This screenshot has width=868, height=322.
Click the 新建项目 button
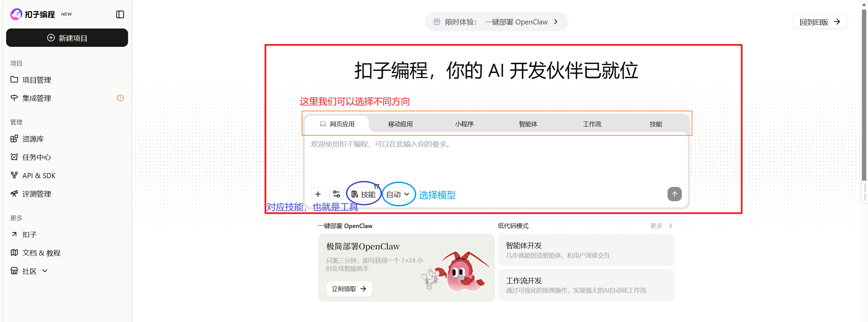pyautogui.click(x=67, y=38)
